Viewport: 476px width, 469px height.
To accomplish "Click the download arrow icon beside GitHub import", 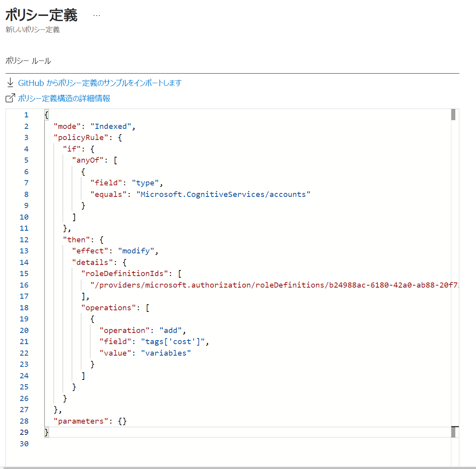I will (10, 83).
